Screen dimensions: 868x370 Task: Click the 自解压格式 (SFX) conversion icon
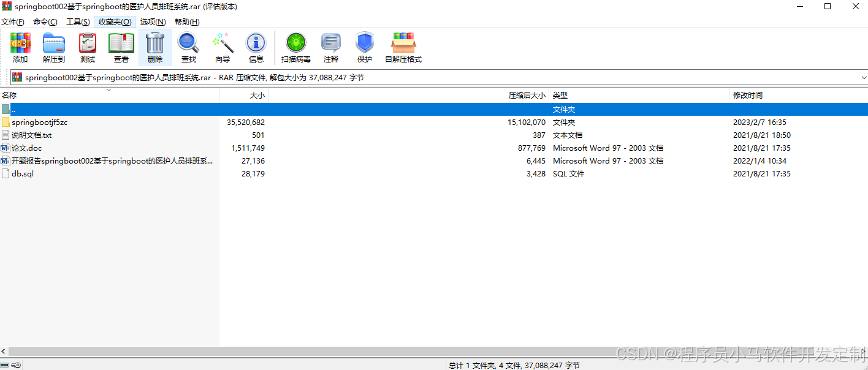[403, 47]
